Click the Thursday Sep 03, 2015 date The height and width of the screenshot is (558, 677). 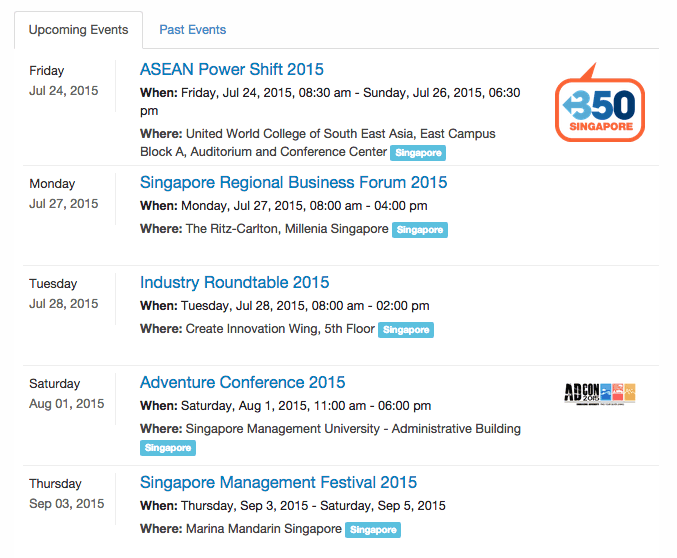[x=66, y=494]
